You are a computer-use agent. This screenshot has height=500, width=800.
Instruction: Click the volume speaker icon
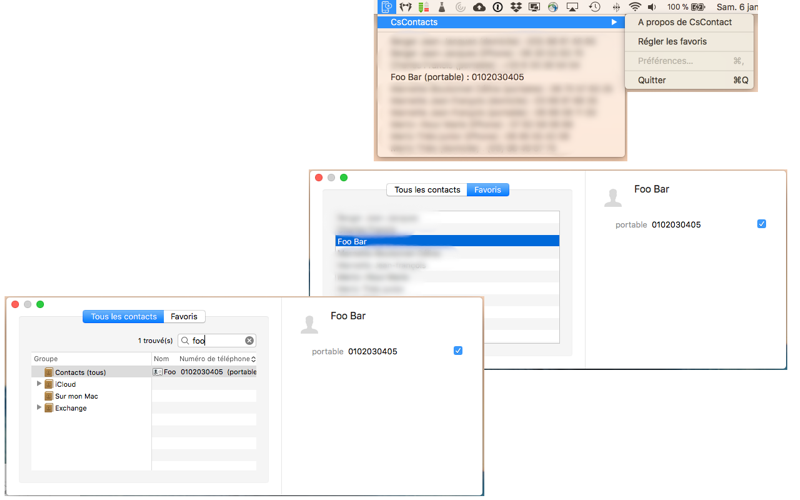click(x=652, y=7)
